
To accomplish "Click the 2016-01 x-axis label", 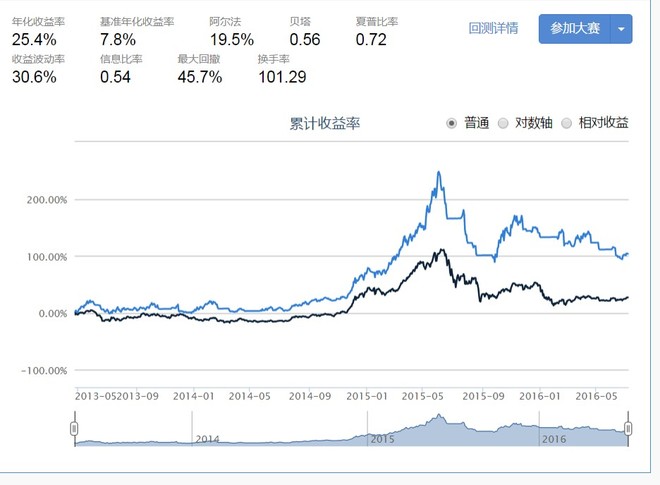I will [x=540, y=396].
